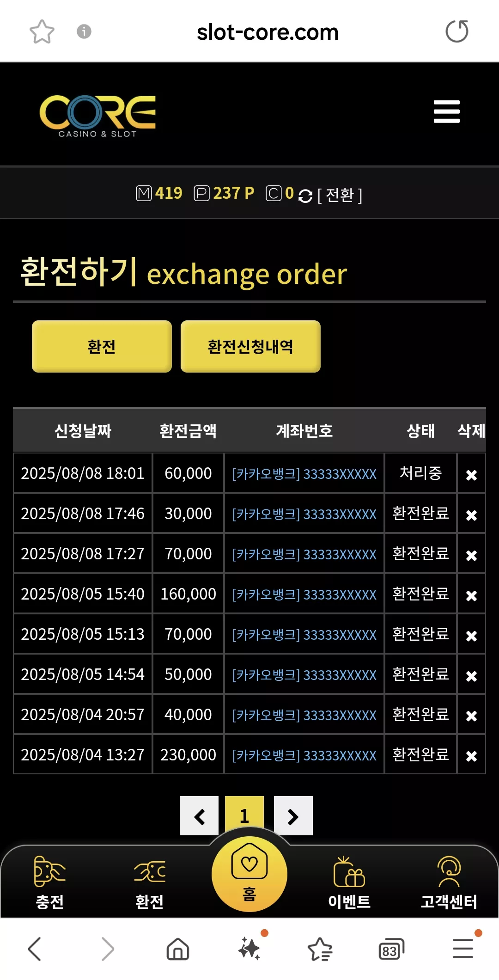This screenshot has width=499, height=980.
Task: Click the balance refresh icon next to 전환
Action: [305, 196]
